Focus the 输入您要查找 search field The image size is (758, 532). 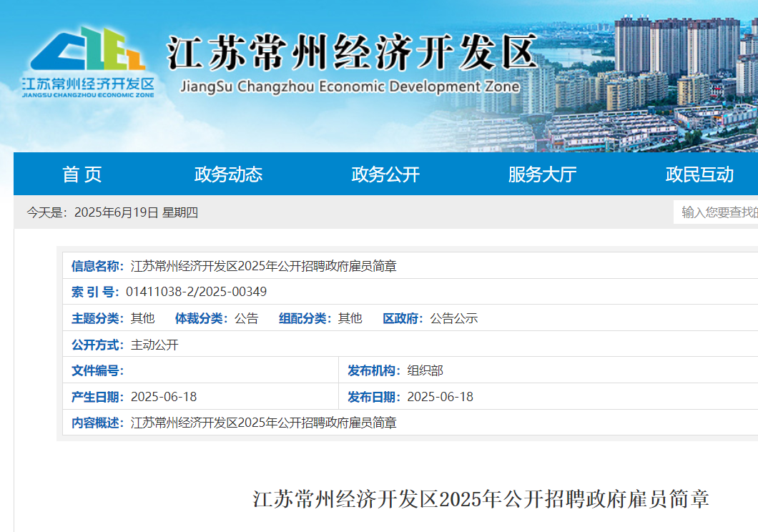[716, 212]
